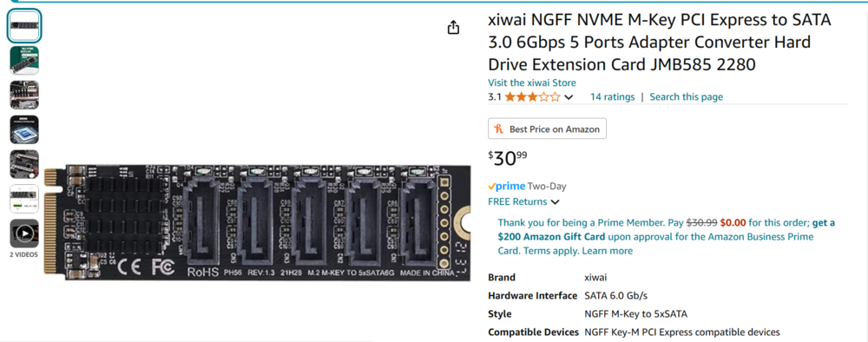Click Search this page link
Screen dimensions: 868x342
coord(686,97)
